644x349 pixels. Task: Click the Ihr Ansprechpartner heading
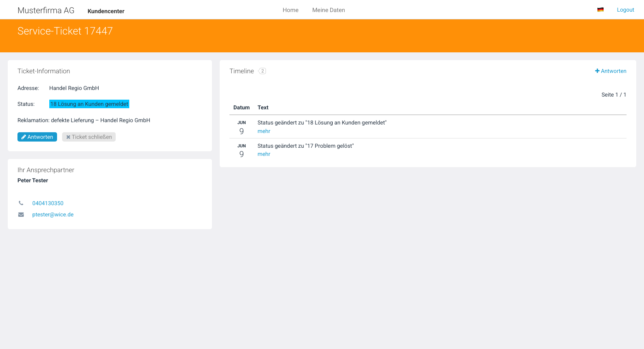click(x=46, y=170)
